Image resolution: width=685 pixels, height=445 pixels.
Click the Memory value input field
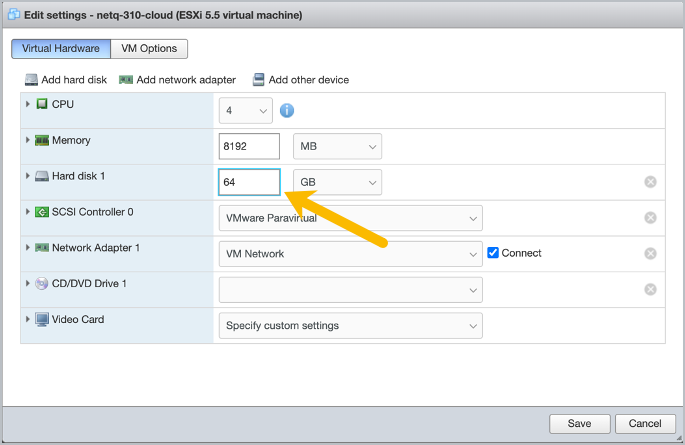tap(249, 146)
